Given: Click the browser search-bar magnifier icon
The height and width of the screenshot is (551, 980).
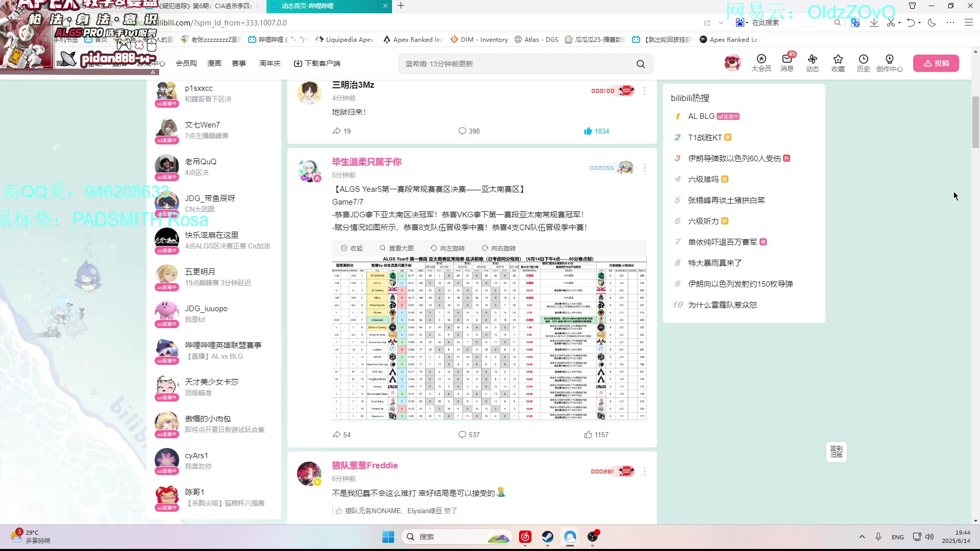Looking at the screenshot, I should 838,22.
